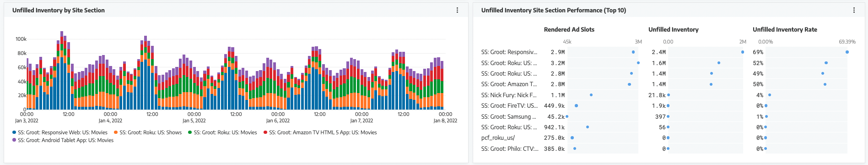
Task: Click the orange Roku US Shows legend swatch
Action: pos(116,132)
